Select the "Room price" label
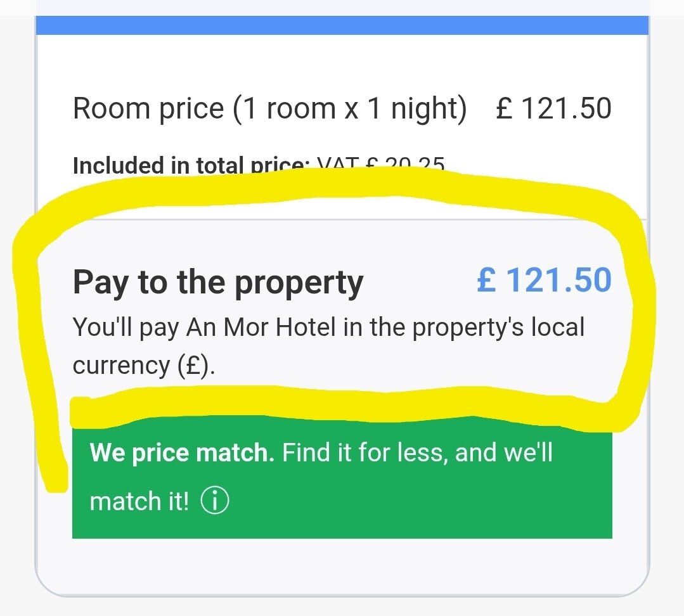684x616 pixels. coord(148,108)
